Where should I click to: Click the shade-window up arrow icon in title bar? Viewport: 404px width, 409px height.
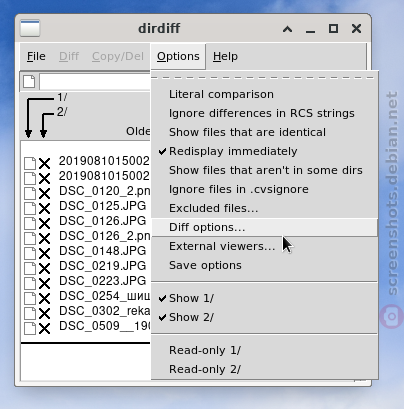[x=288, y=29]
